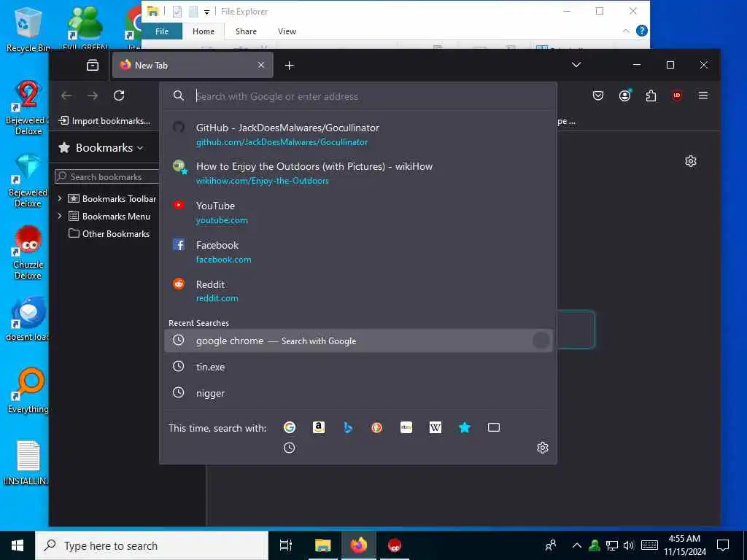Image resolution: width=747 pixels, height=560 pixels.
Task: Search this time with DuckDuckGo icon
Action: (377, 427)
